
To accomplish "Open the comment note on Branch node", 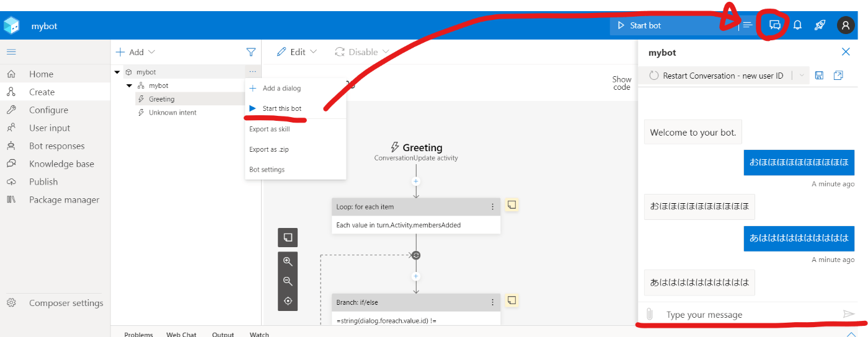I will 512,300.
